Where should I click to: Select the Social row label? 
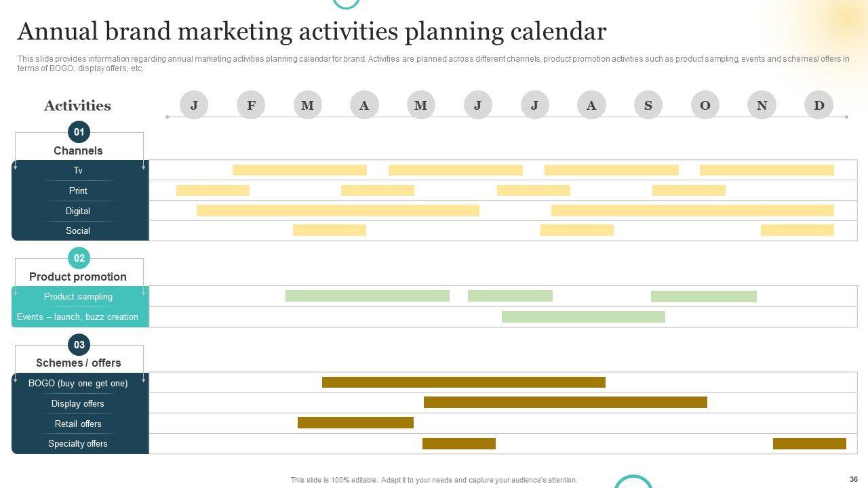click(78, 230)
